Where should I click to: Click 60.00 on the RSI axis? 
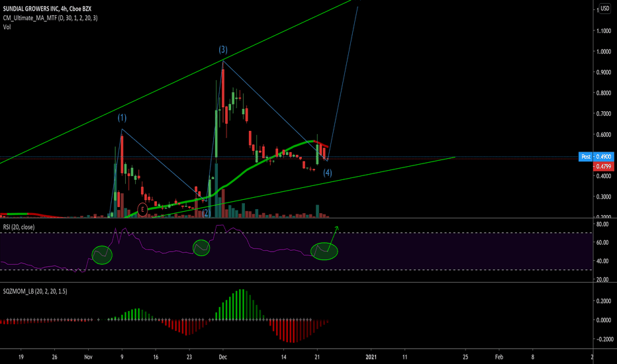(x=602, y=242)
